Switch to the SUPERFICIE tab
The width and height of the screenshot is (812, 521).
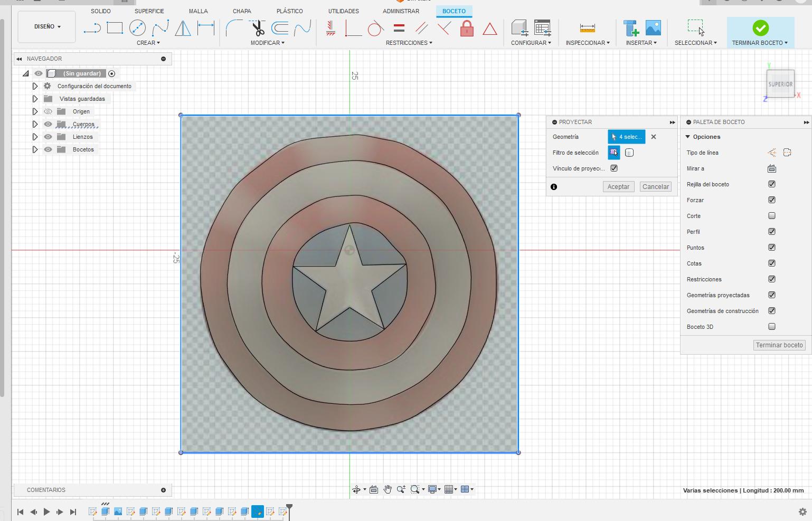(149, 11)
